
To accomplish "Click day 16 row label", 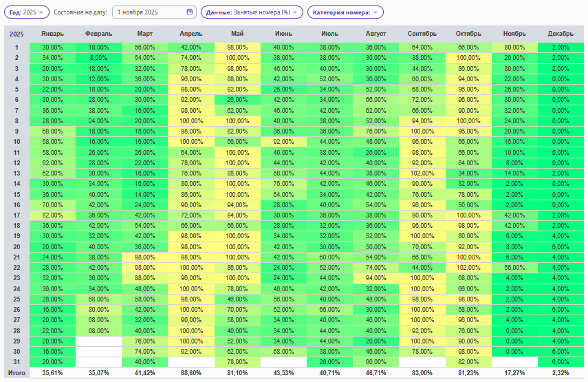I will point(17,205).
